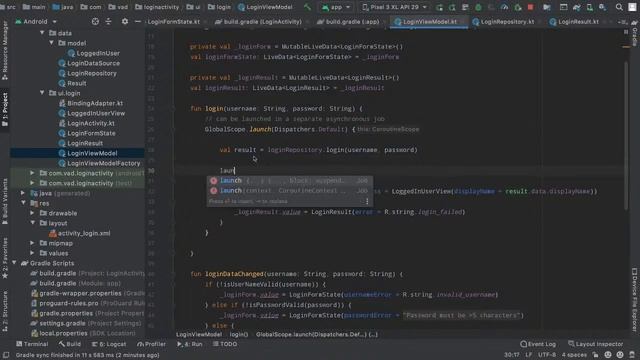Click the 30:17 line position indicator
Screen dimensions: 640x360
click(511, 355)
